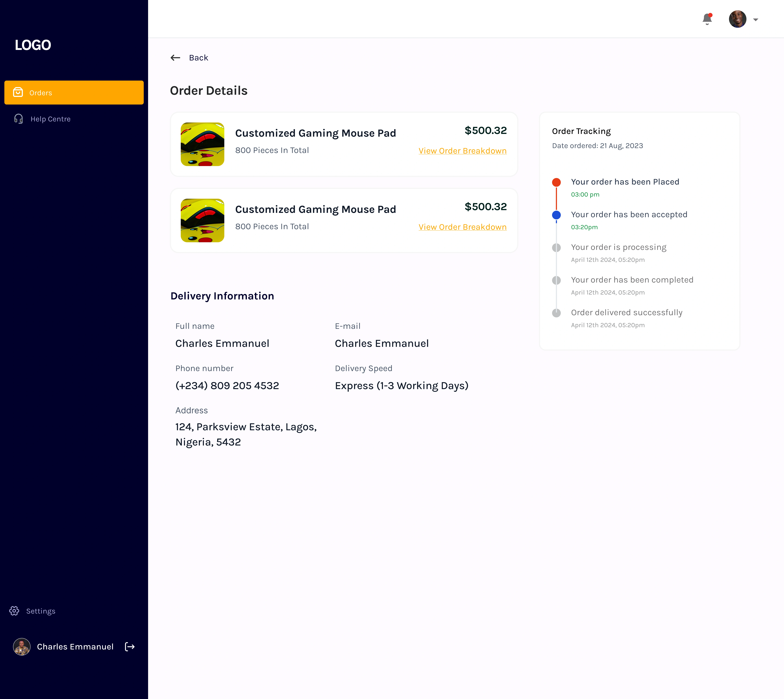The width and height of the screenshot is (784, 699).
Task: Click the 03:00 pm timestamp
Action: 585,195
